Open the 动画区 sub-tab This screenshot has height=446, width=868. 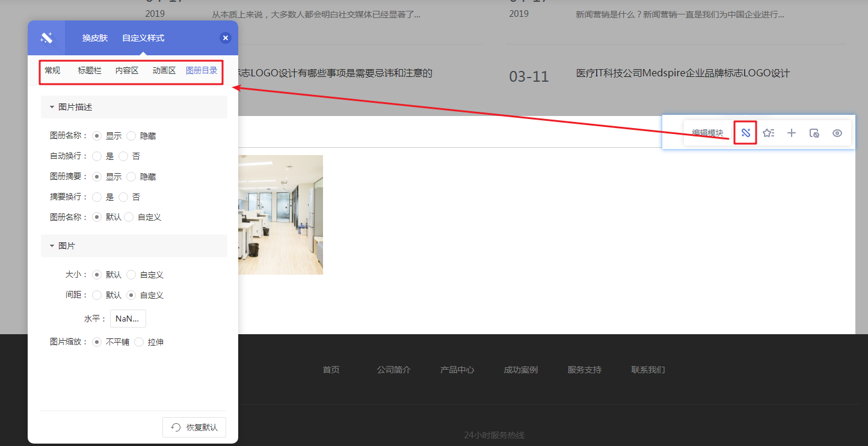(164, 71)
